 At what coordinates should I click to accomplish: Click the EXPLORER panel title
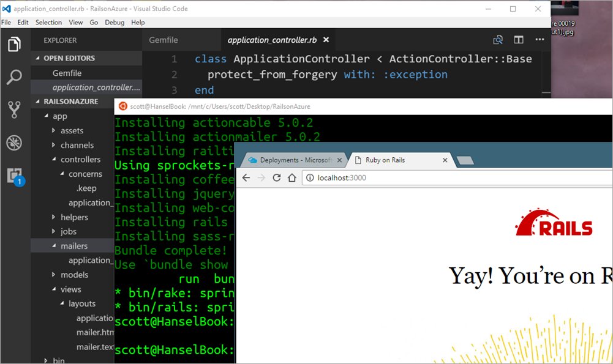click(x=60, y=40)
